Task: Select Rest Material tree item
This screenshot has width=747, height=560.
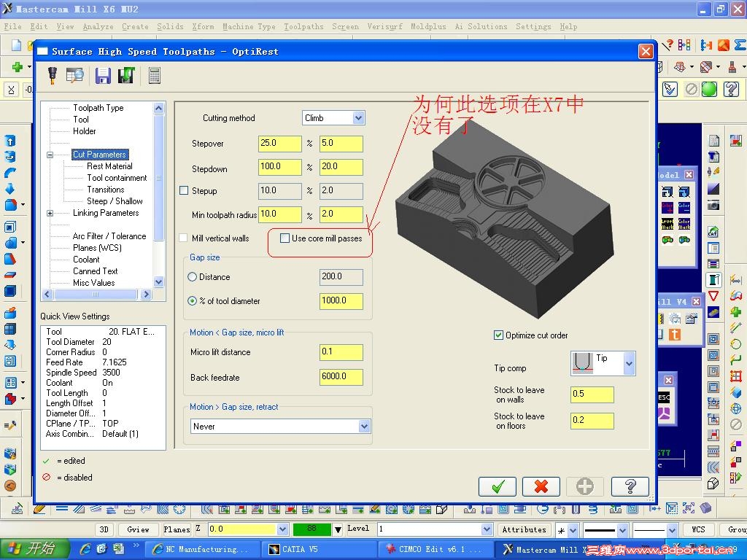Action: [109, 166]
